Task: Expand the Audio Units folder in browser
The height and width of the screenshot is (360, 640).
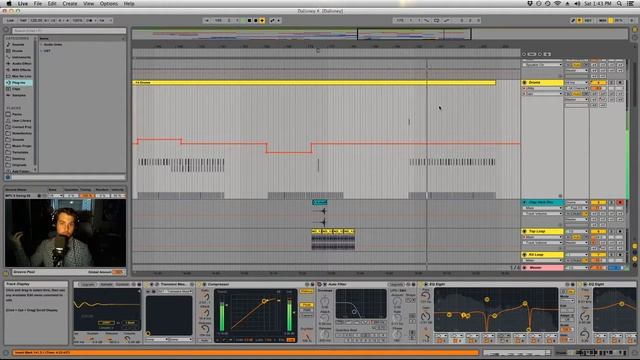Action: pyautogui.click(x=42, y=44)
